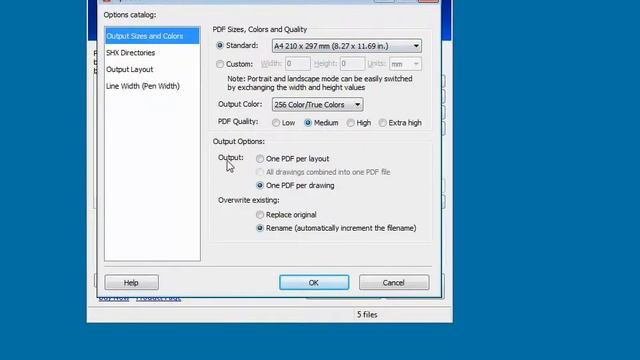Set PDF Quality to Extra high
Viewport: 640px width, 360px height.
[382, 122]
